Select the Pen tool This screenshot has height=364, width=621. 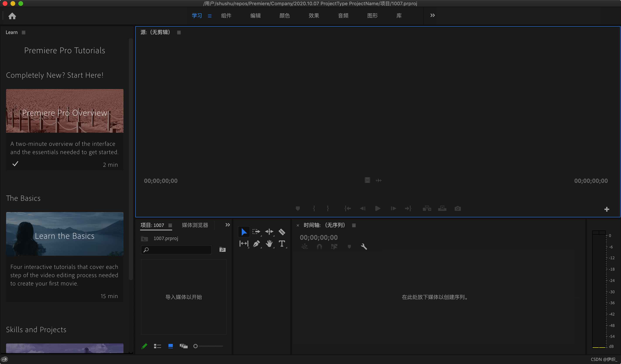[x=256, y=244]
